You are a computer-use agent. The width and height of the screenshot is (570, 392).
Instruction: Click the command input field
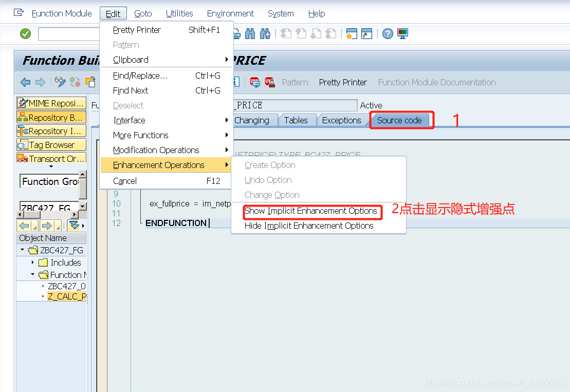[x=69, y=34]
